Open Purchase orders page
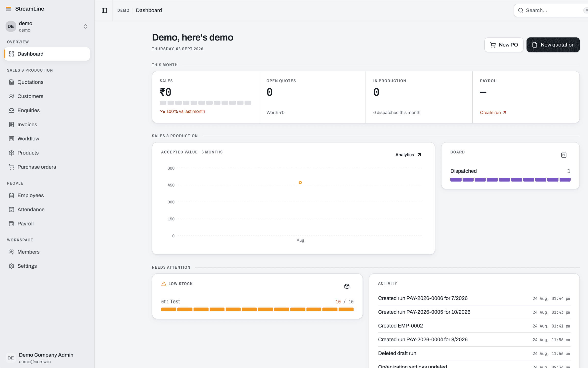Image resolution: width=588 pixels, height=368 pixels. pos(47,167)
